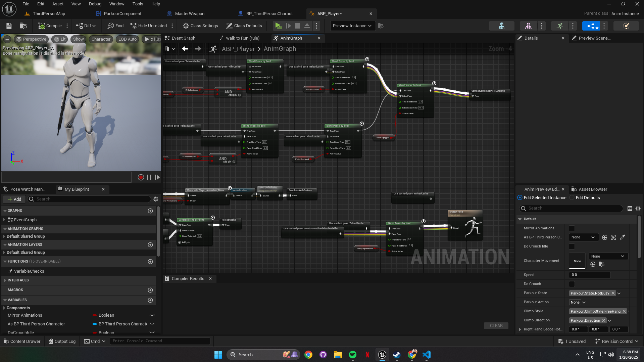Click the Browse to asset icon
The width and height of the screenshot is (644, 362).
(x=23, y=26)
